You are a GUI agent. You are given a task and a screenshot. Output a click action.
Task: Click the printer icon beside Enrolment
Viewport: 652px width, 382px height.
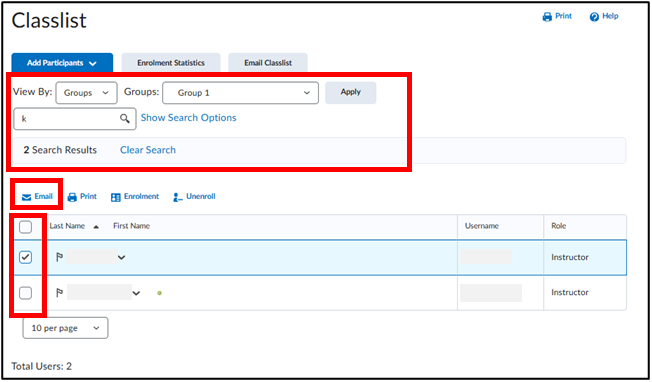click(72, 197)
